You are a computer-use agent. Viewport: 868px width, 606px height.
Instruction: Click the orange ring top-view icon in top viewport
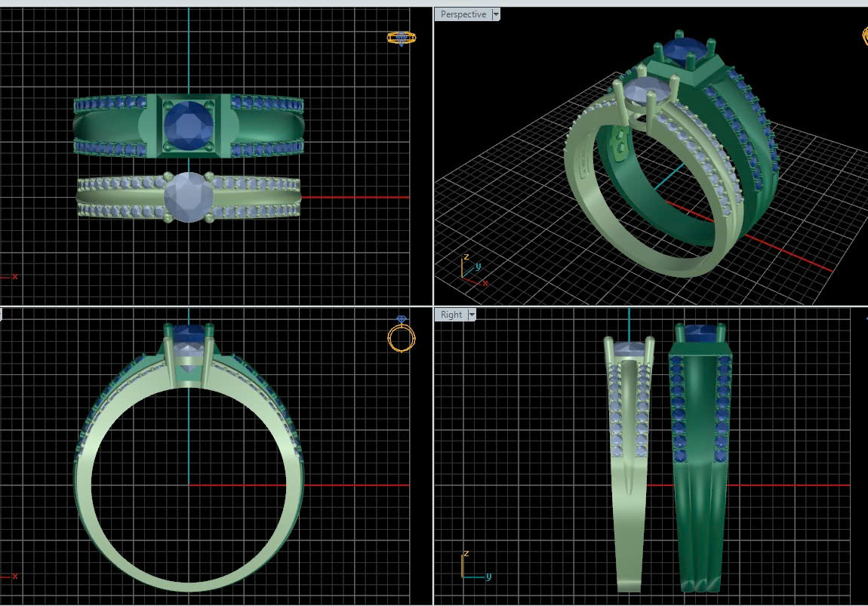(402, 38)
